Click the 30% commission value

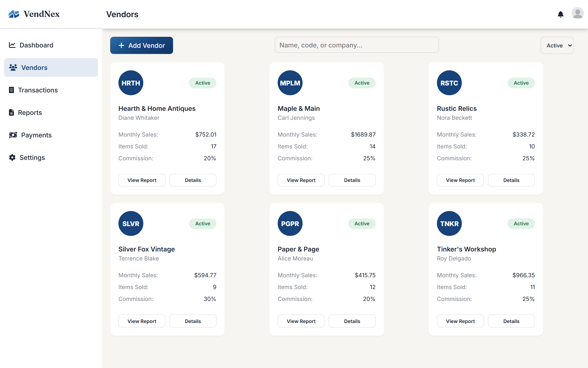point(210,299)
